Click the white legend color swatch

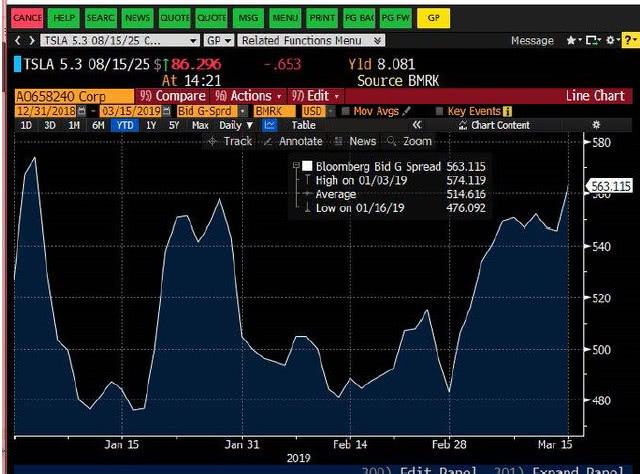(x=307, y=166)
